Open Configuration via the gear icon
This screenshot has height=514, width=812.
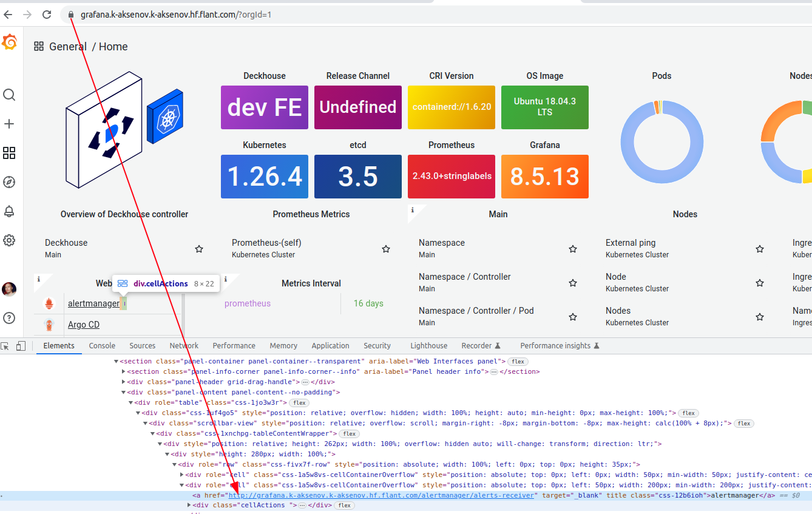9,240
